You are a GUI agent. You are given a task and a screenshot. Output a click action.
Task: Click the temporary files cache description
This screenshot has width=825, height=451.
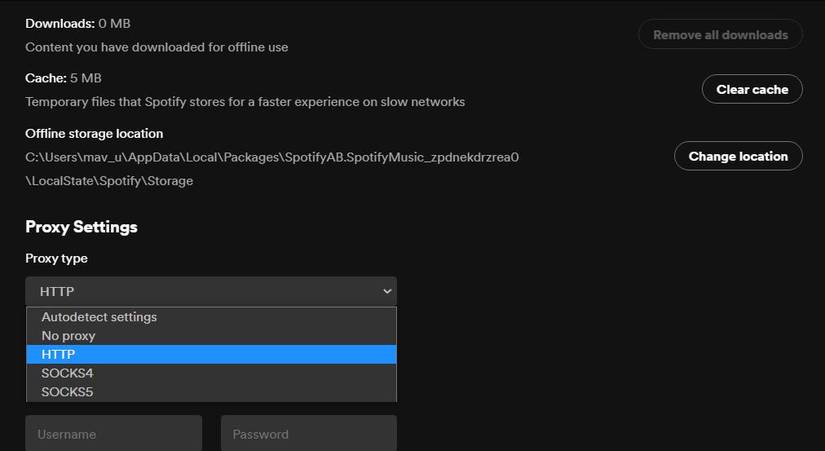pyautogui.click(x=245, y=101)
